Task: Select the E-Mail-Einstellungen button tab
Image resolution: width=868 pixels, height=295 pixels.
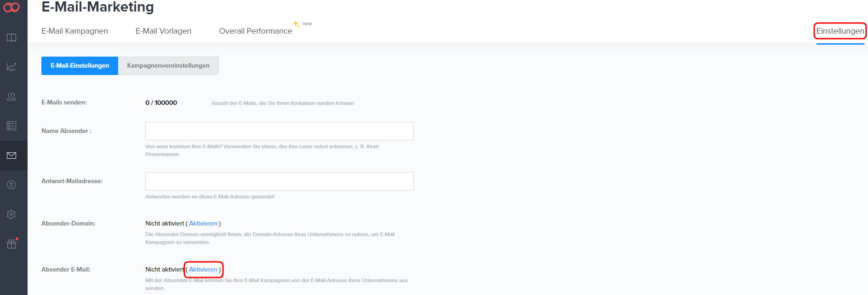Action: pos(80,66)
